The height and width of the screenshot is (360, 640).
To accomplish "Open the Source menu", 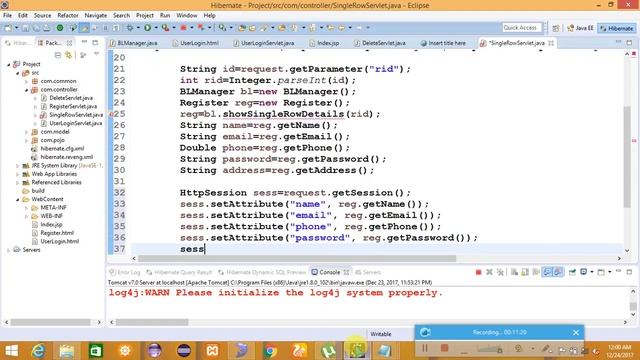I will pos(42,16).
